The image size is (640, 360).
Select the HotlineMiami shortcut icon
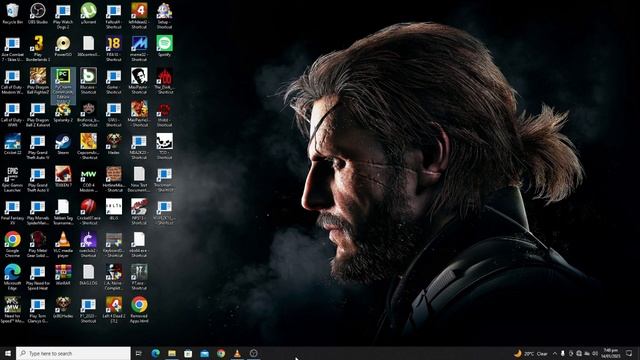pos(114,179)
